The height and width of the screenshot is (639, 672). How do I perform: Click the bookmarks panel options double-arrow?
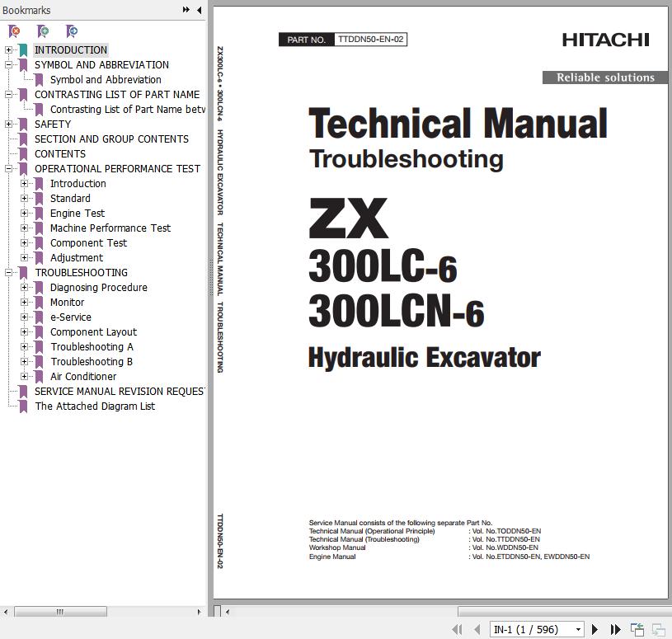click(x=186, y=10)
